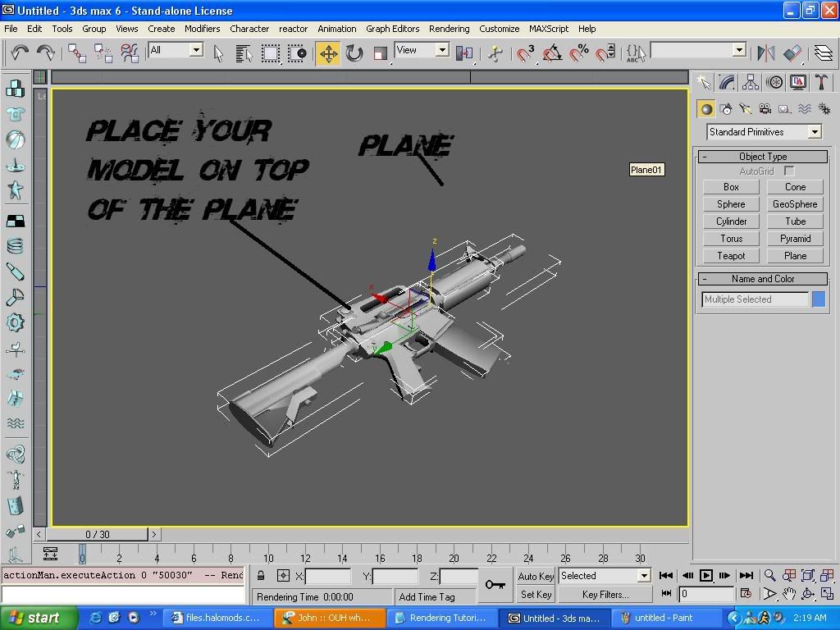The image size is (840, 630).
Task: Switch to the Utilities command panel tab
Action: point(821,82)
